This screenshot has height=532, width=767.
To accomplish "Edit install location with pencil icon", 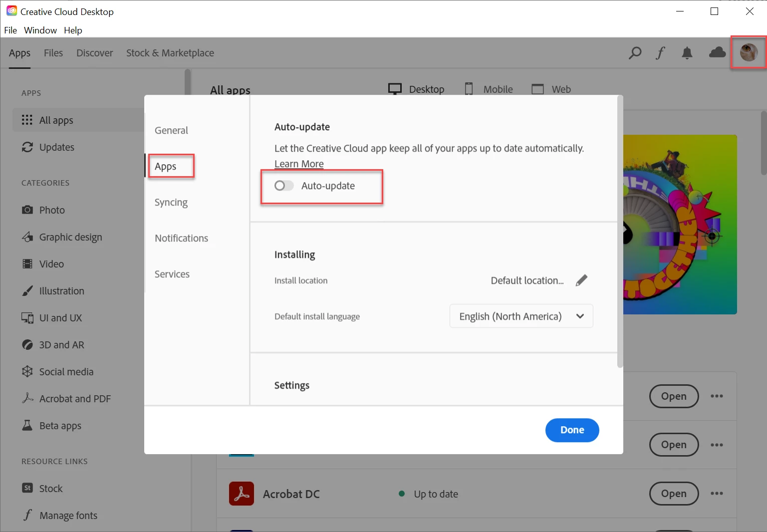I will tap(581, 280).
